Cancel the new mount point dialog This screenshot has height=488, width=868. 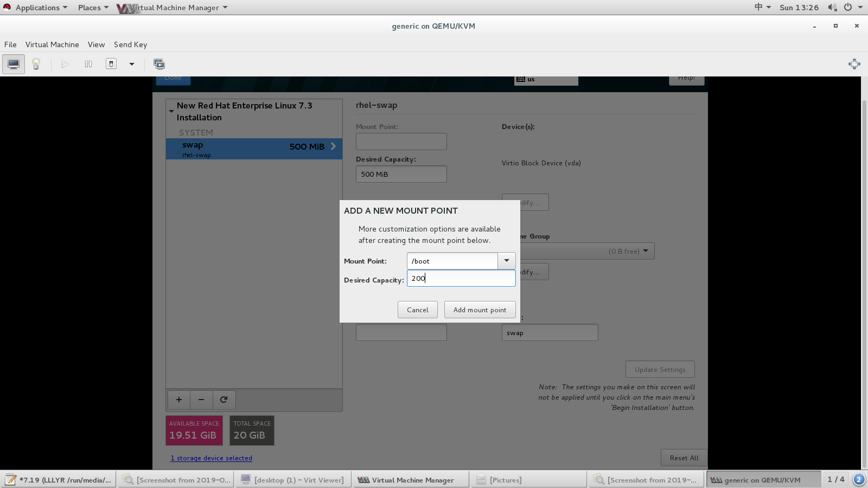418,310
